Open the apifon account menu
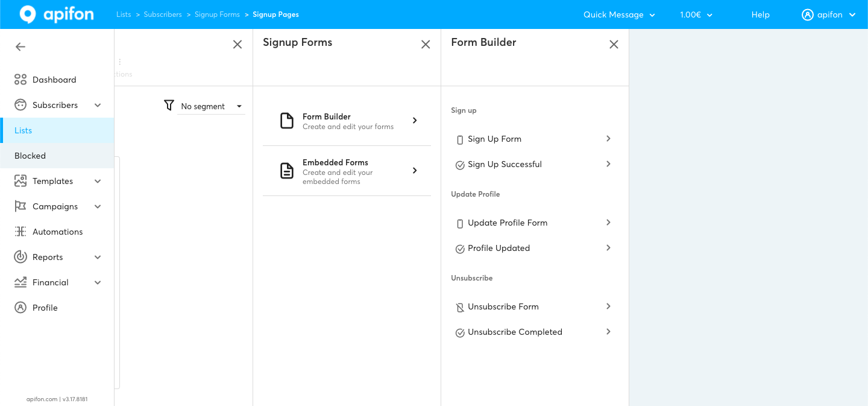The image size is (868, 406). point(829,14)
